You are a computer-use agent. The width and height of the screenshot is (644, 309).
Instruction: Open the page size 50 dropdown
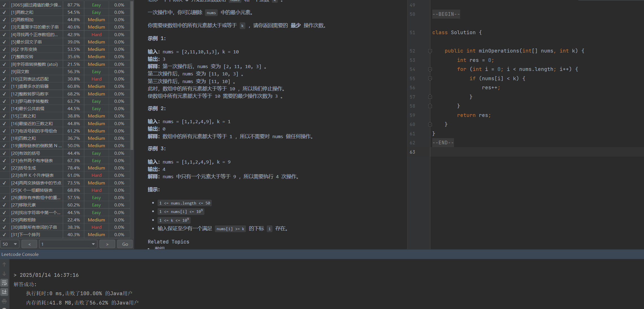tap(10, 244)
